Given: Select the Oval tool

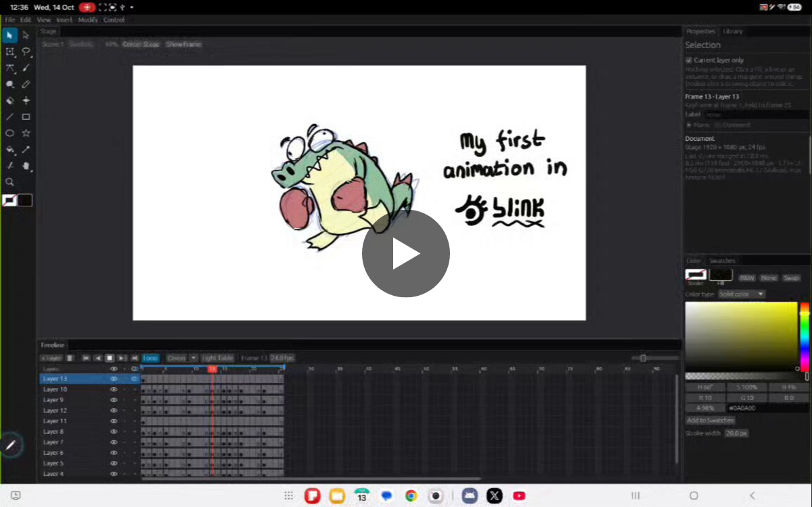Looking at the screenshot, I should (x=9, y=133).
